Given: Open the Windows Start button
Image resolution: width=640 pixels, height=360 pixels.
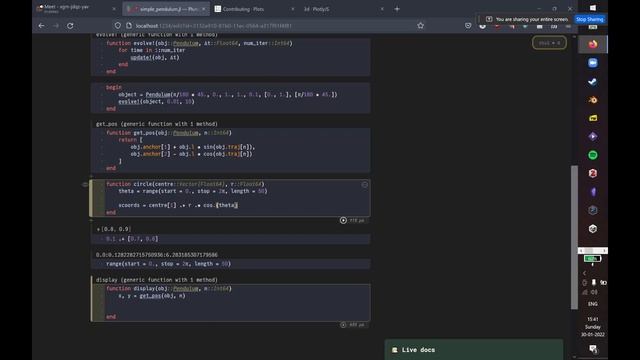Looking at the screenshot, I should 593,8.
